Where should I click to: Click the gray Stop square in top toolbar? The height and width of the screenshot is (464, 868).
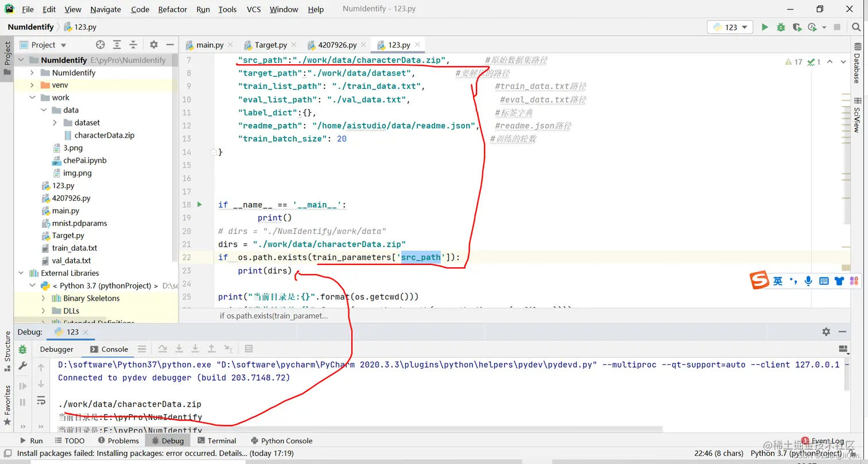[837, 27]
